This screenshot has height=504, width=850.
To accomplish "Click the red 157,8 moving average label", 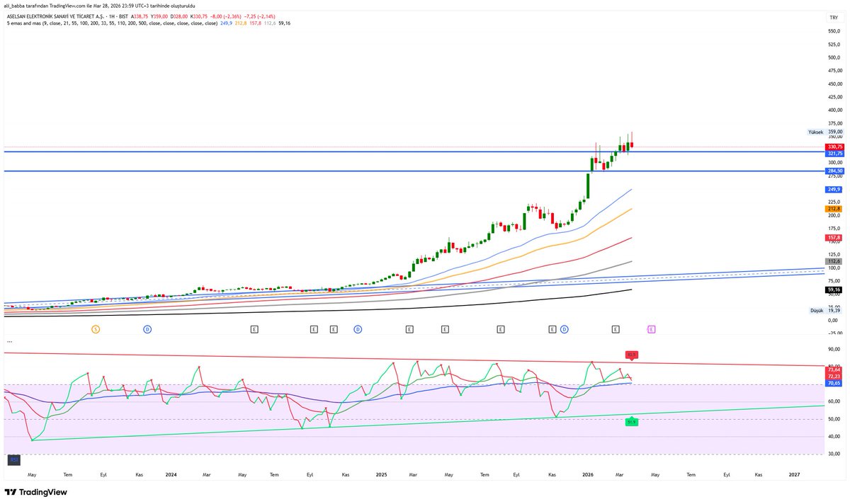I will click(833, 238).
